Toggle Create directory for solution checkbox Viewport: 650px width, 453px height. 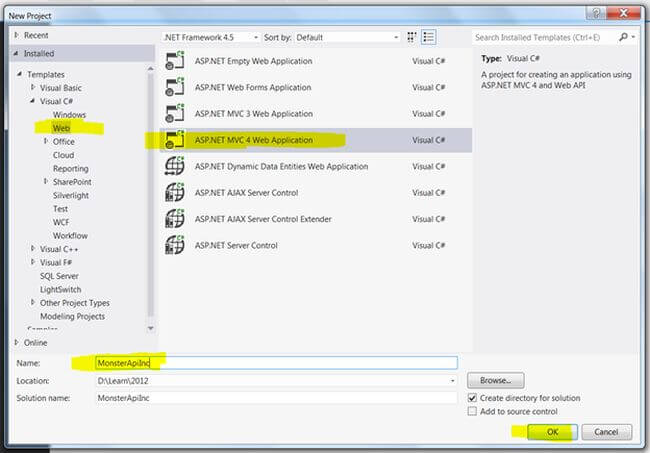click(472, 398)
